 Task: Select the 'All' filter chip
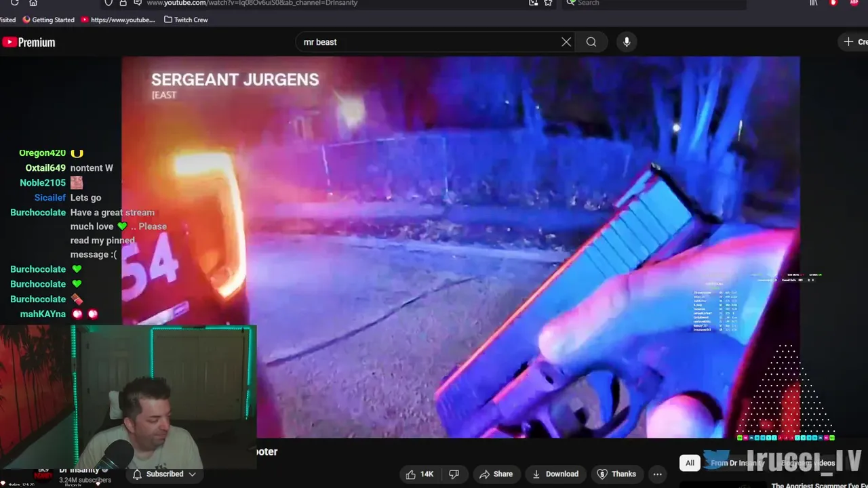pyautogui.click(x=690, y=463)
